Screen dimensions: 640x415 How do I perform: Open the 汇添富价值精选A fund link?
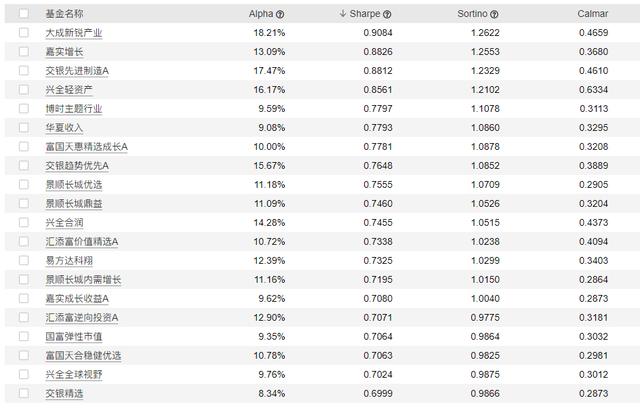(81, 241)
